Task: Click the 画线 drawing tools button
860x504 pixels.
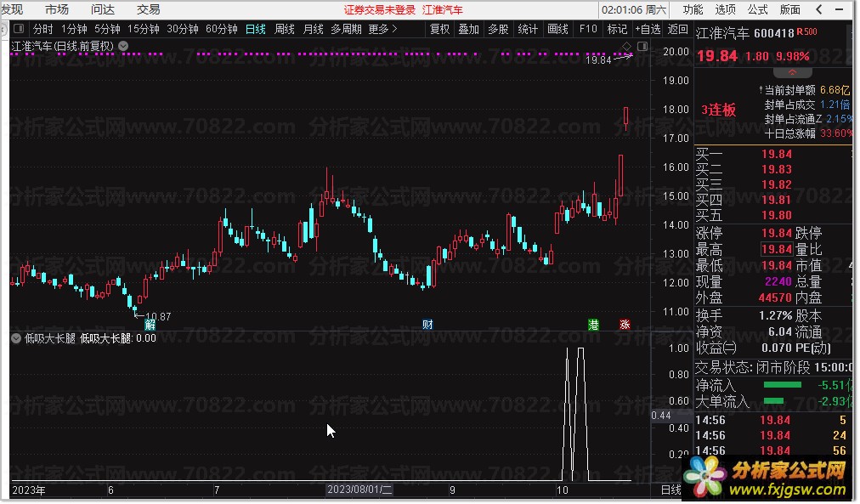Action: pyautogui.click(x=557, y=29)
